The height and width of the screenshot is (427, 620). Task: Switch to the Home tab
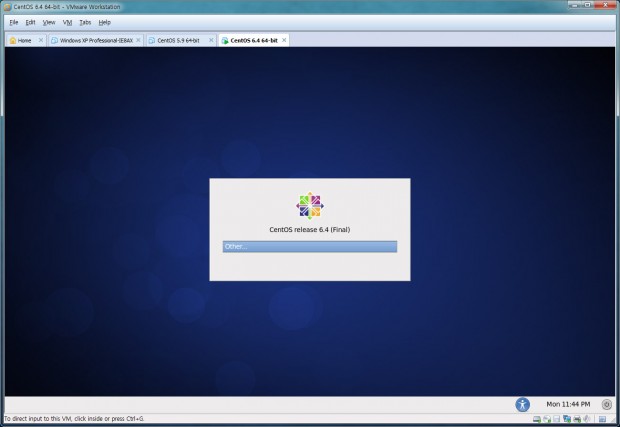[24, 41]
